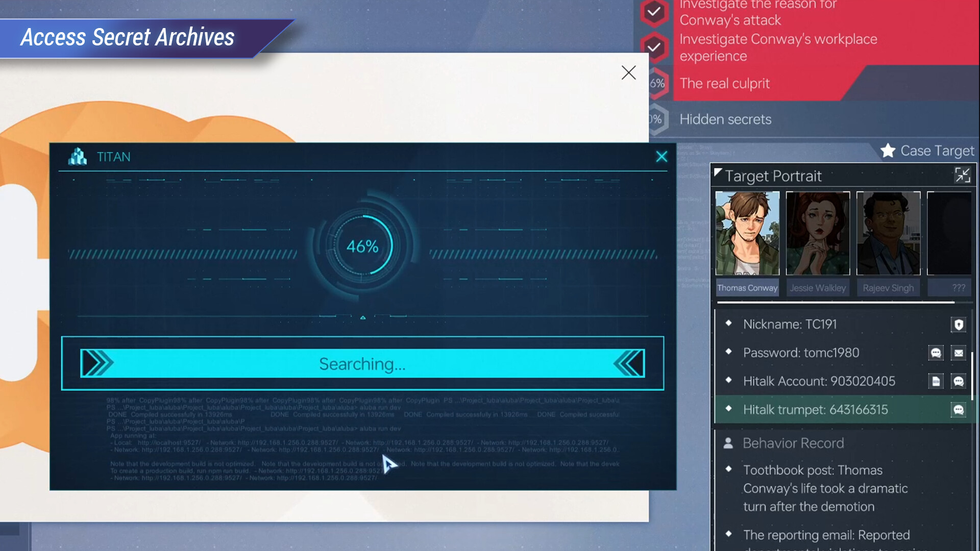Viewport: 980px width, 551px height.
Task: Click the Searching progress bar button
Action: point(362,363)
